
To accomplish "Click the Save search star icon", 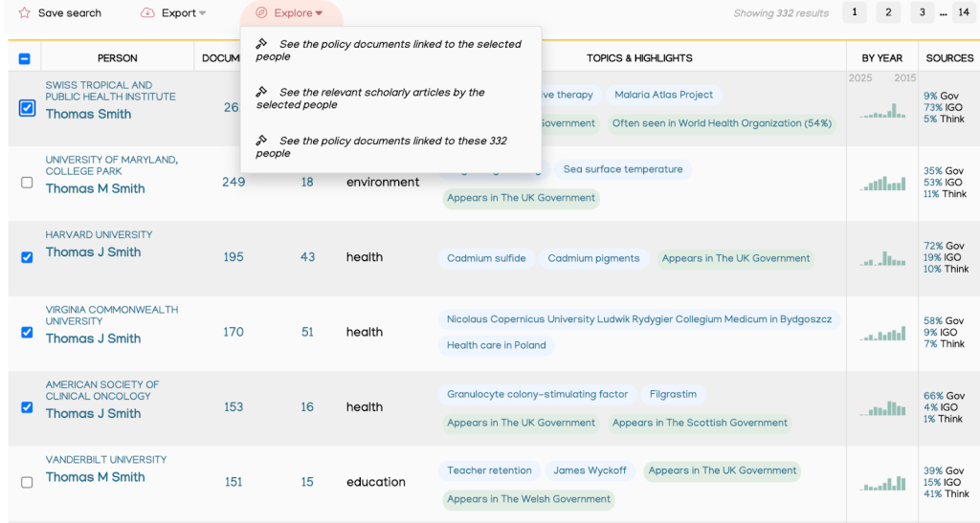I will point(24,13).
